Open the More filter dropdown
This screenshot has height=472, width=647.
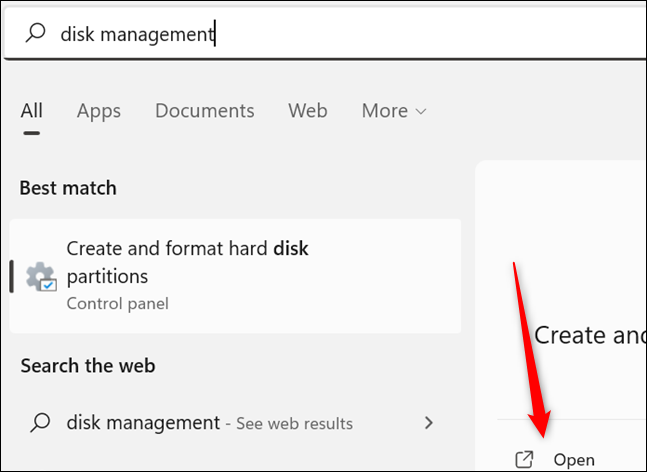point(393,111)
